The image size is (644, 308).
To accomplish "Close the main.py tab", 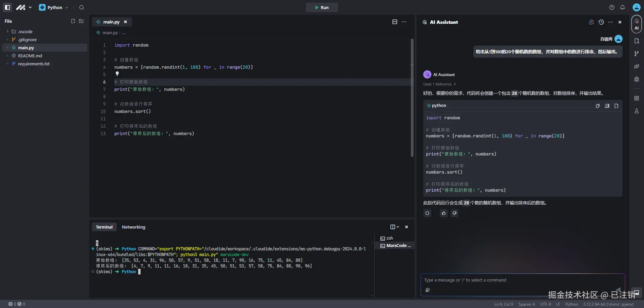I will 125,22.
